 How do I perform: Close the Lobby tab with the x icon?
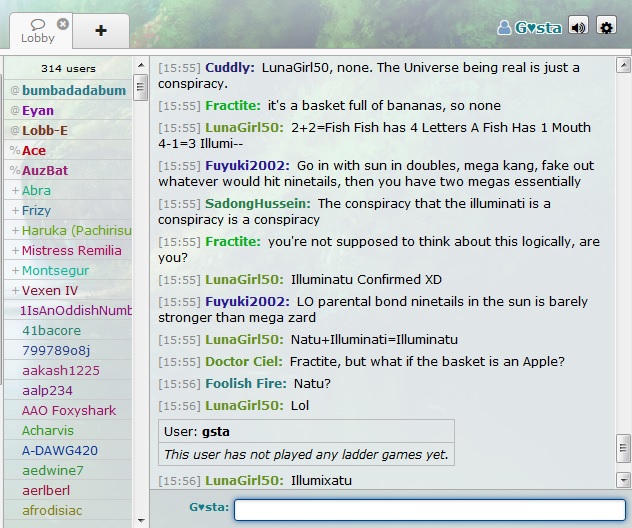point(62,24)
